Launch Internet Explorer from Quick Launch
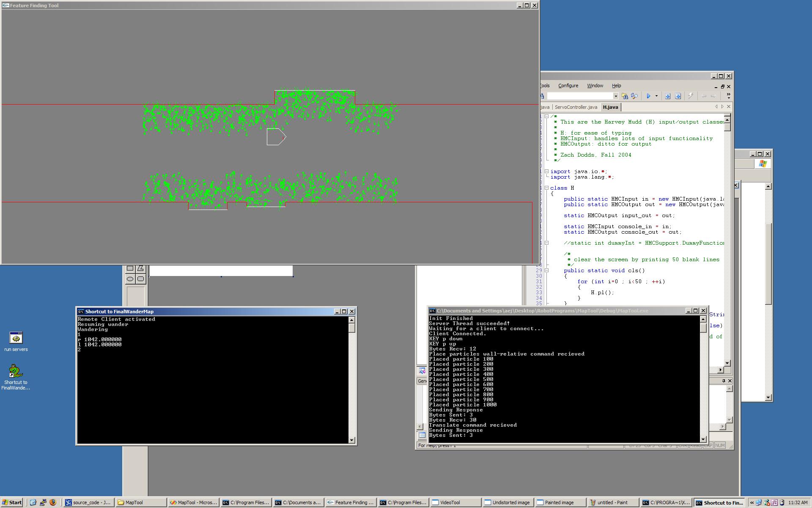Screen dimensions: 812x508 click(33, 502)
